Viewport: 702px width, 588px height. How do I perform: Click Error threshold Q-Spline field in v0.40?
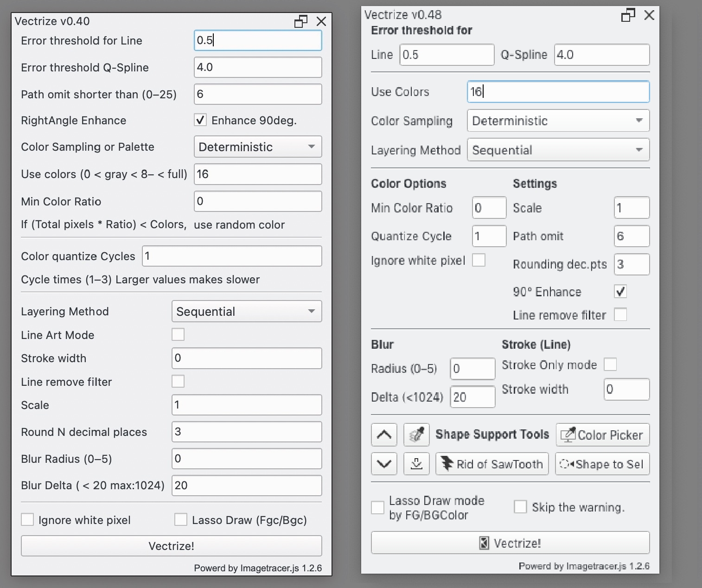tap(258, 67)
